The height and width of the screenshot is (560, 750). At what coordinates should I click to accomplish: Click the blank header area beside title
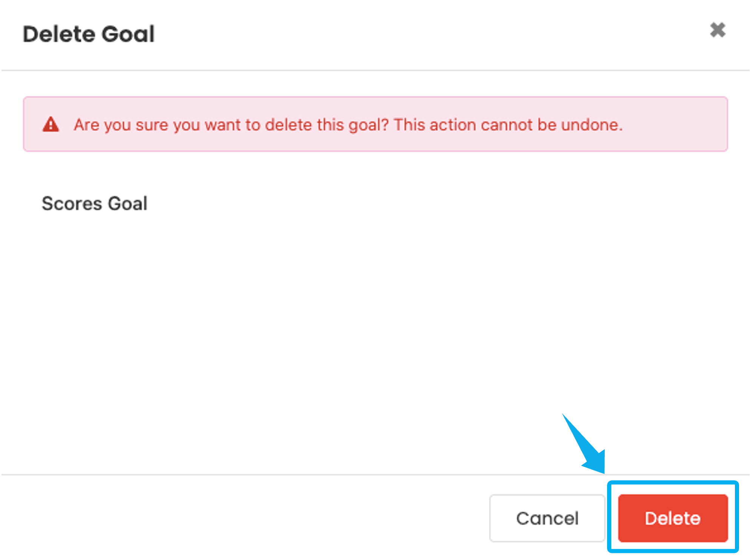click(415, 34)
